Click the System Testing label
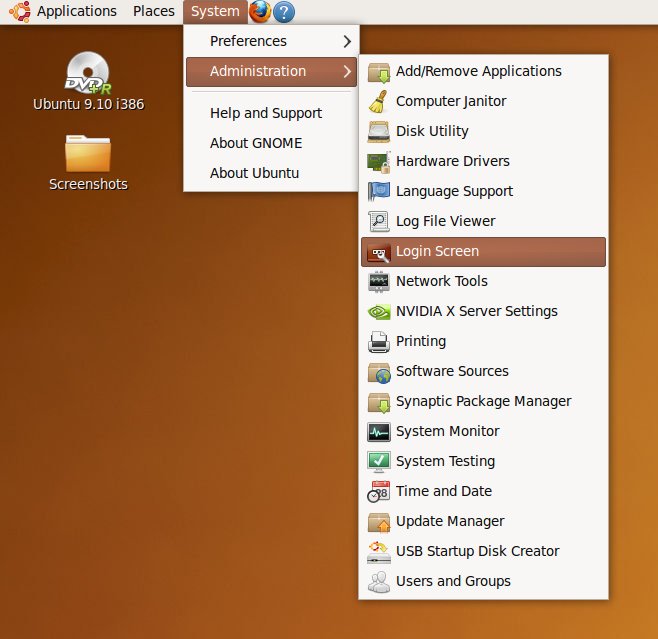This screenshot has width=658, height=639. (446, 462)
